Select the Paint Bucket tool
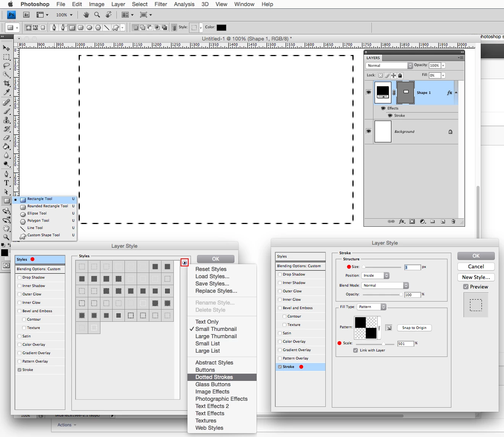 (6, 147)
